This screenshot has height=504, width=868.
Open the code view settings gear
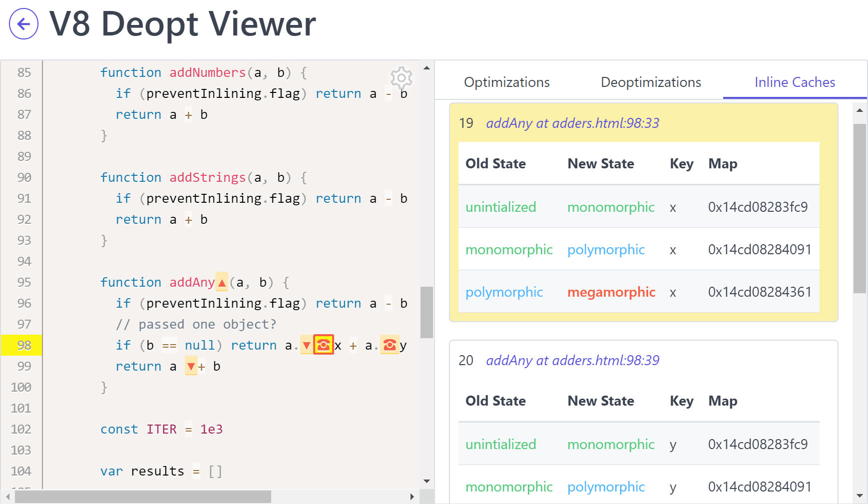click(401, 78)
